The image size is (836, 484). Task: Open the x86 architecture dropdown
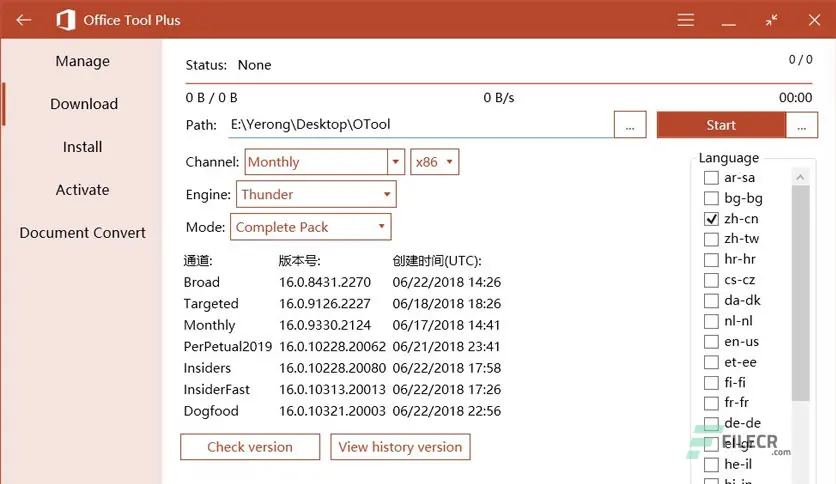(x=435, y=162)
